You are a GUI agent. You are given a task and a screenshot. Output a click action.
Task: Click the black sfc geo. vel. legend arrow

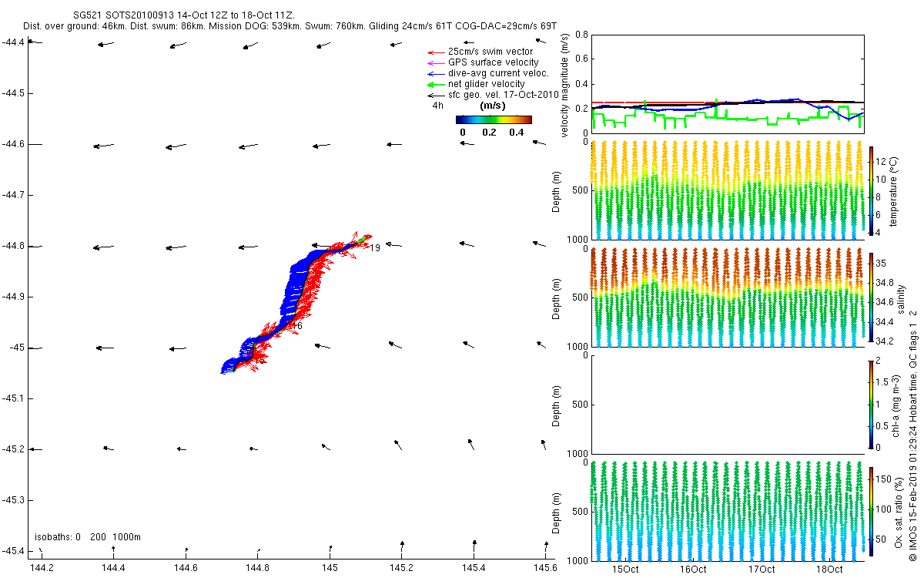435,95
